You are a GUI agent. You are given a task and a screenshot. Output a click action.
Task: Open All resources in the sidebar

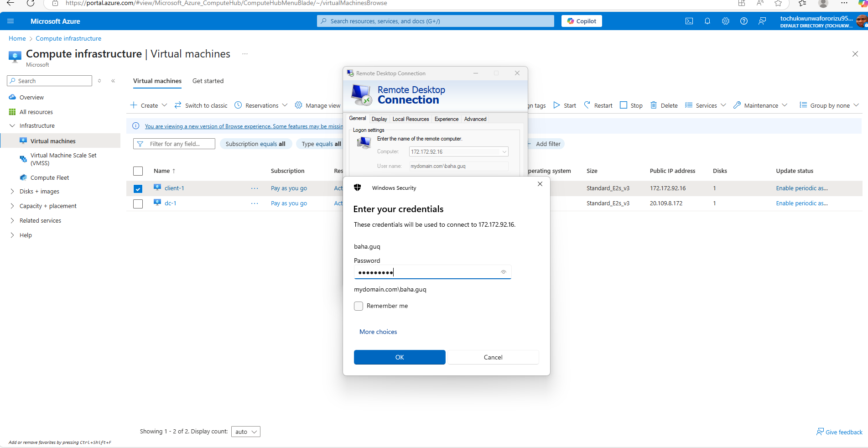(x=36, y=112)
